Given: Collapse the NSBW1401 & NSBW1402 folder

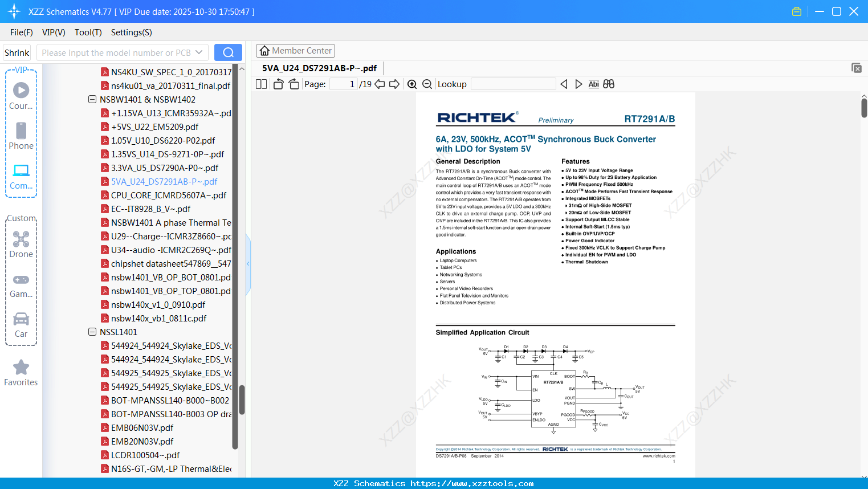Looking at the screenshot, I should pos(92,100).
